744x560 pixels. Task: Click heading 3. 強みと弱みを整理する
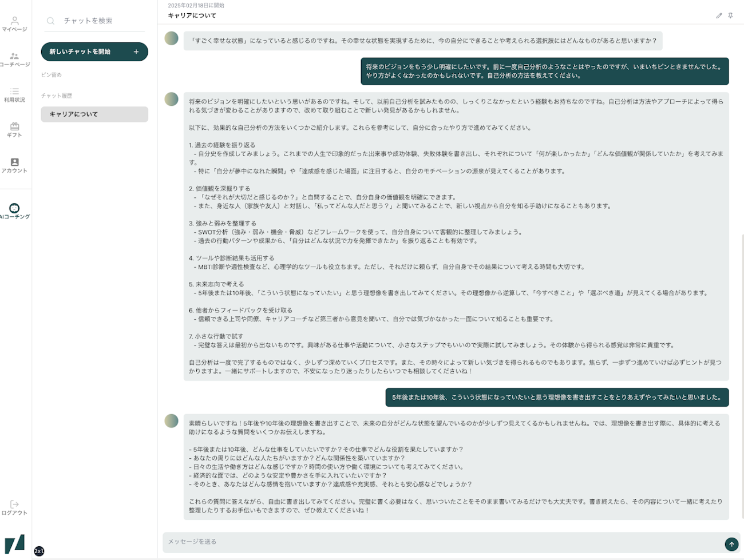tap(223, 223)
